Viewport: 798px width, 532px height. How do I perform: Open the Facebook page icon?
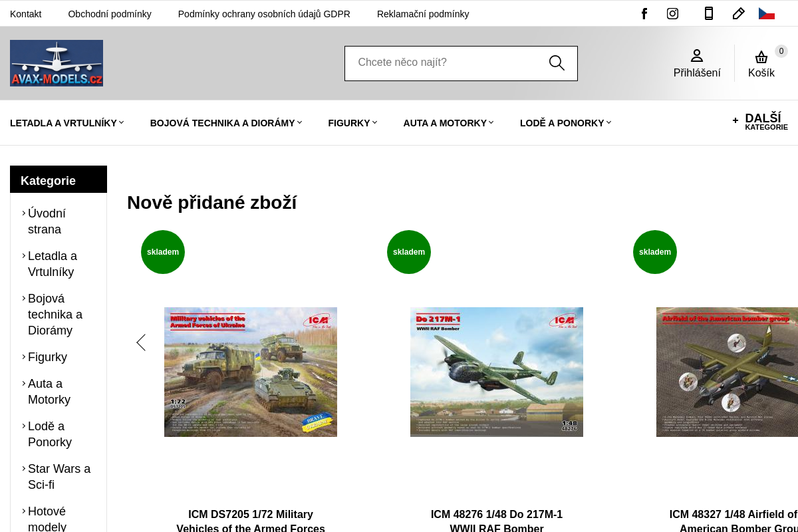coord(644,13)
